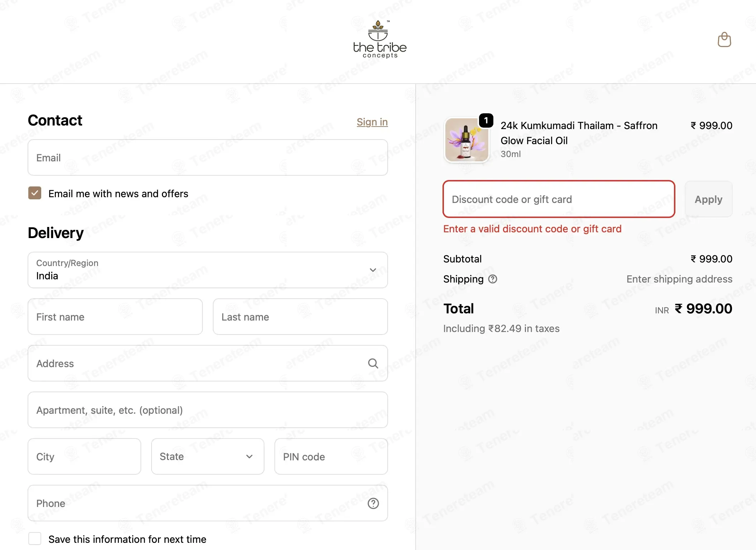Focus the Discount code or gift card field
The width and height of the screenshot is (756, 550).
tap(559, 199)
